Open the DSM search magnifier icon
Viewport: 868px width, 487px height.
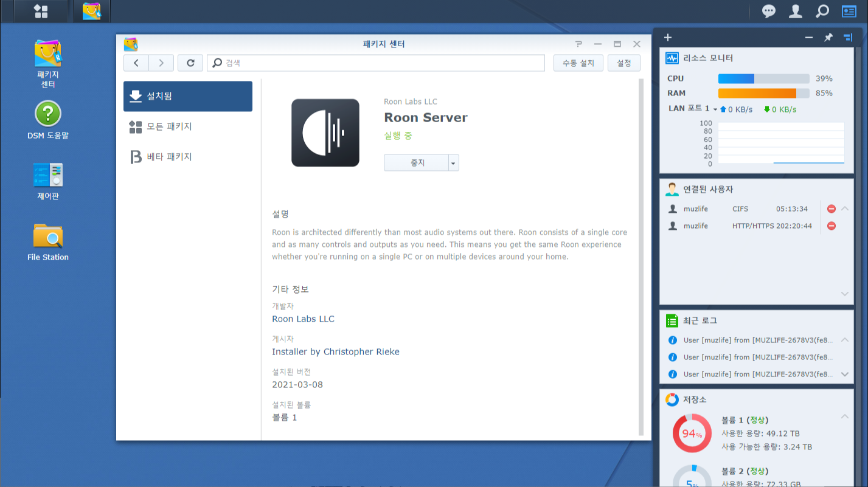tap(822, 11)
